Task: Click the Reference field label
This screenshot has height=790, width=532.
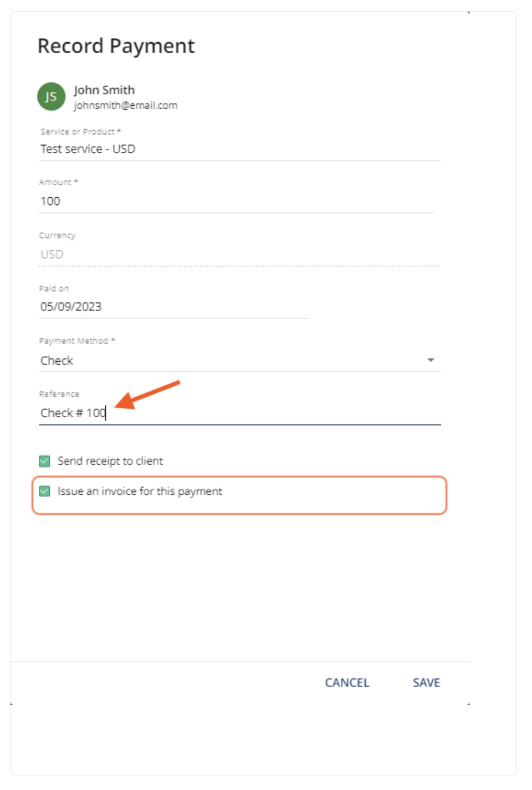Action: (x=59, y=394)
